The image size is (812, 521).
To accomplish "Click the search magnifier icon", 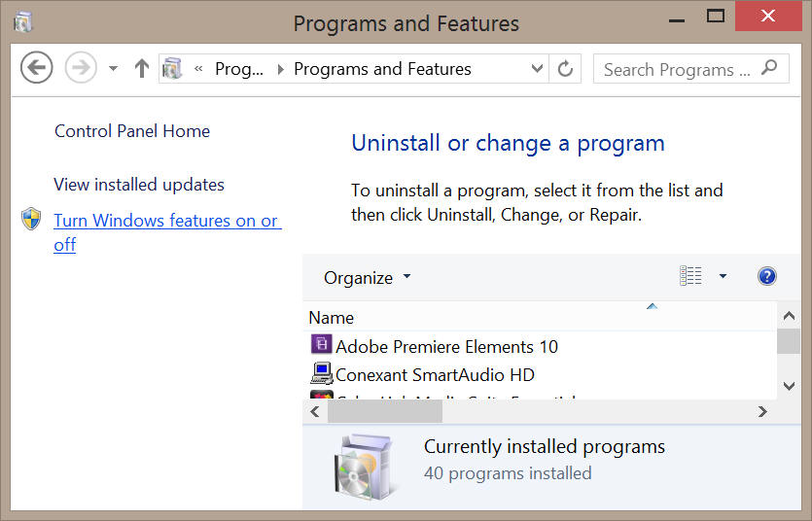I will 769,68.
